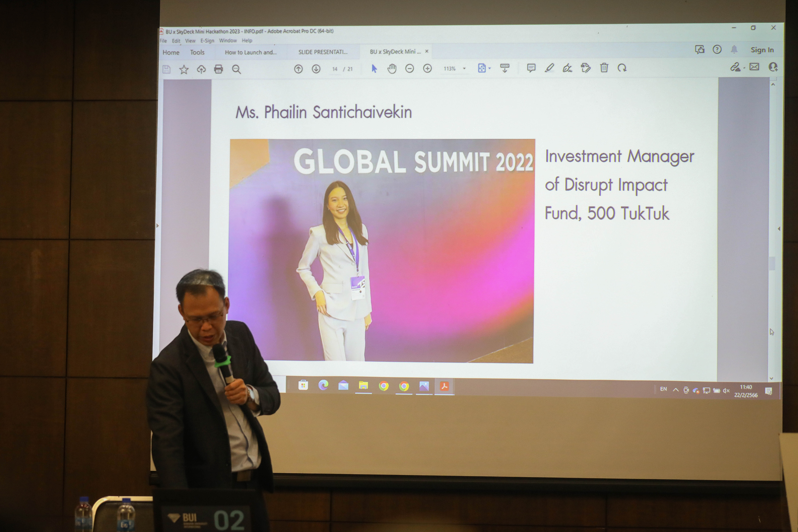Expand the left navigation pane arrow
Image resolution: width=798 pixels, height=532 pixels.
(x=157, y=226)
